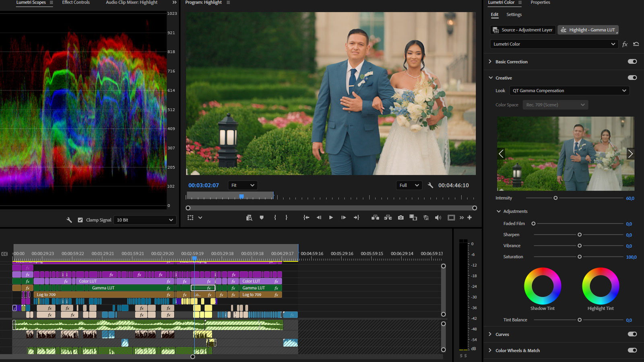644x362 pixels.
Task: Mark In point
Action: [x=275, y=218]
